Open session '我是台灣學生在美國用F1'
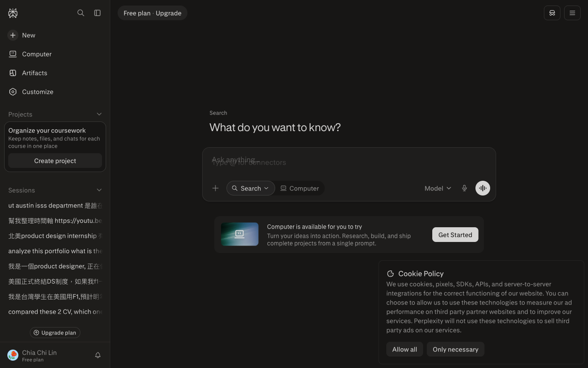Viewport: 588px width, 368px height. [55, 297]
